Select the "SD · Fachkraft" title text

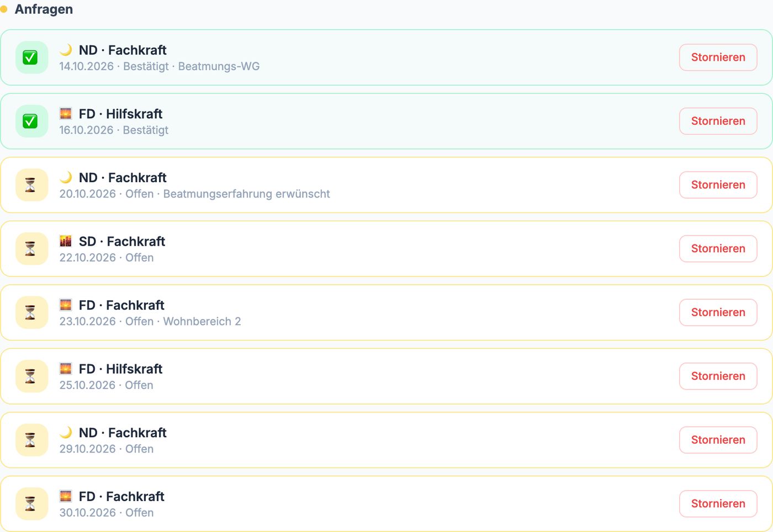click(122, 241)
